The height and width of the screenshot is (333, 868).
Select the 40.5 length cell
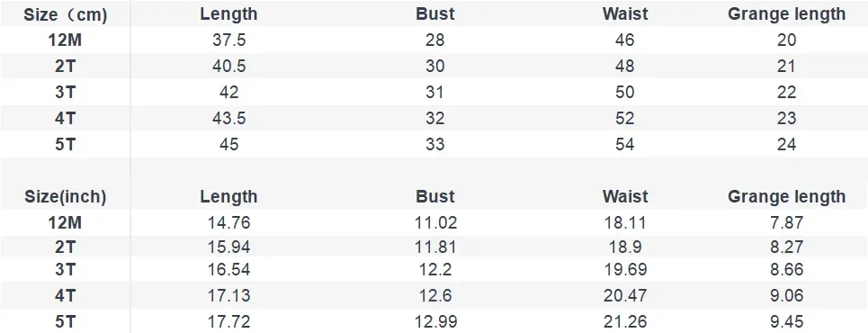pos(228,66)
